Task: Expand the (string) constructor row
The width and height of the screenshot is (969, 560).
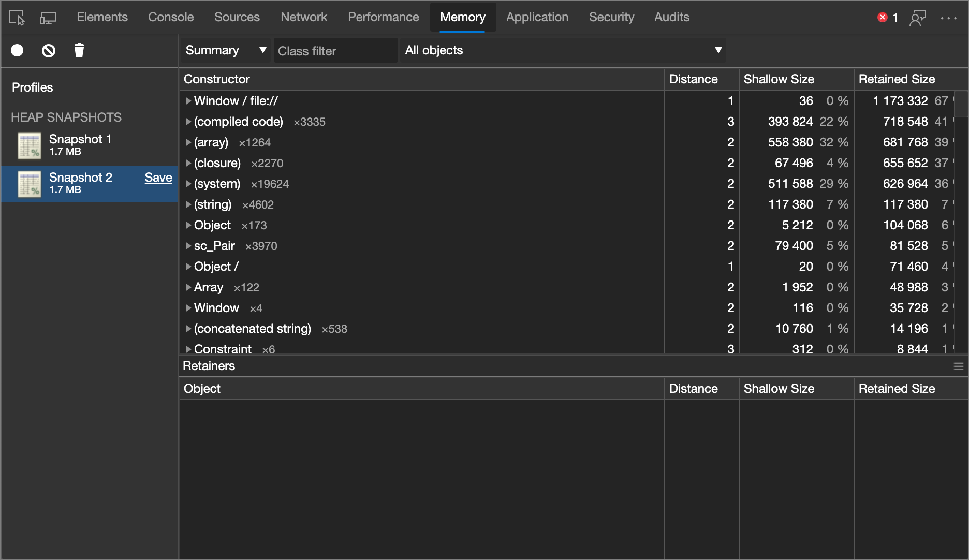Action: (188, 204)
